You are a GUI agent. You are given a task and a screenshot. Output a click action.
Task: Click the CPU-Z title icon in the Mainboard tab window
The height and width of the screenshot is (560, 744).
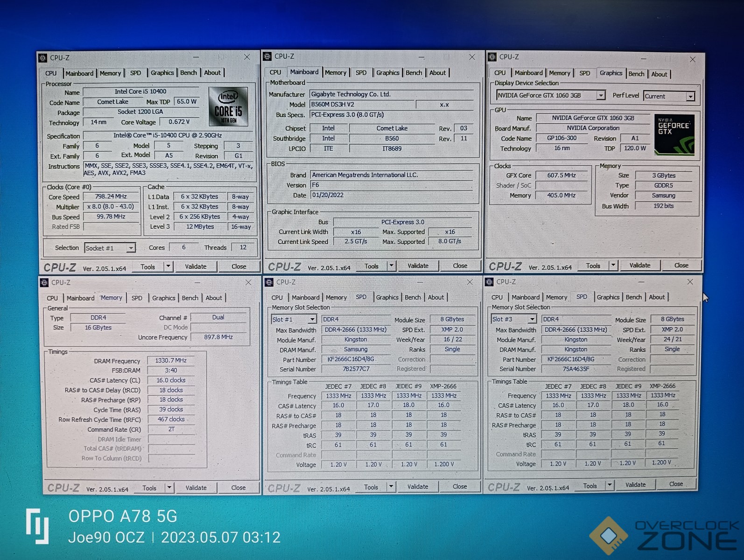coord(267,56)
